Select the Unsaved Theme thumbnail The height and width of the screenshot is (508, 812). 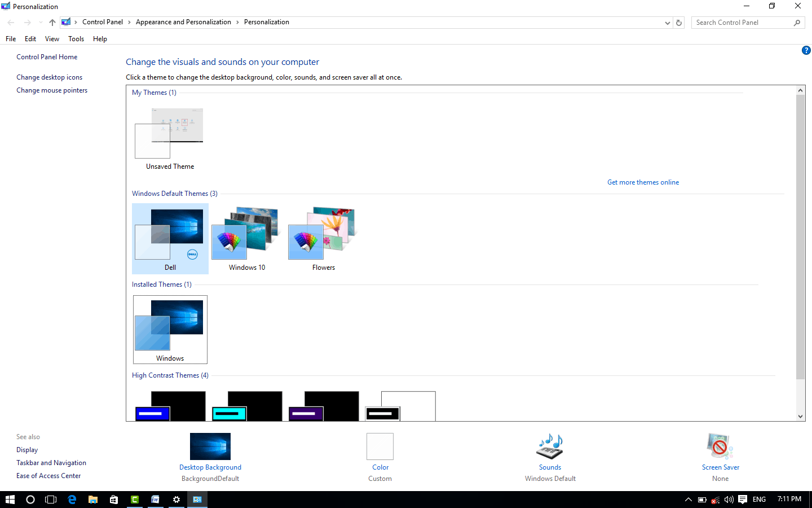click(x=170, y=138)
